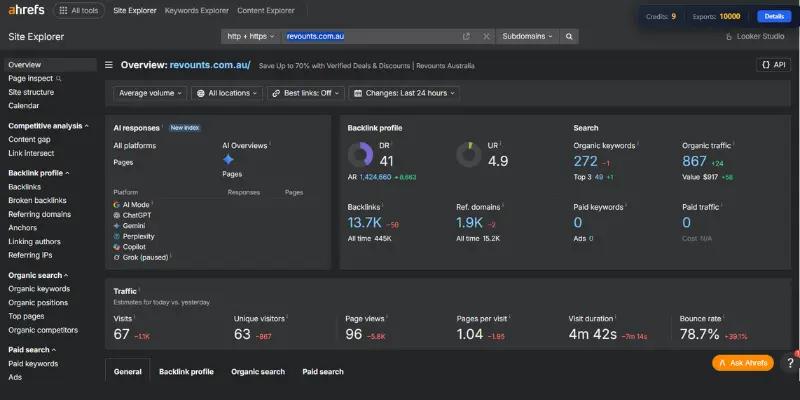Select Overview in the sidebar

pos(50,65)
